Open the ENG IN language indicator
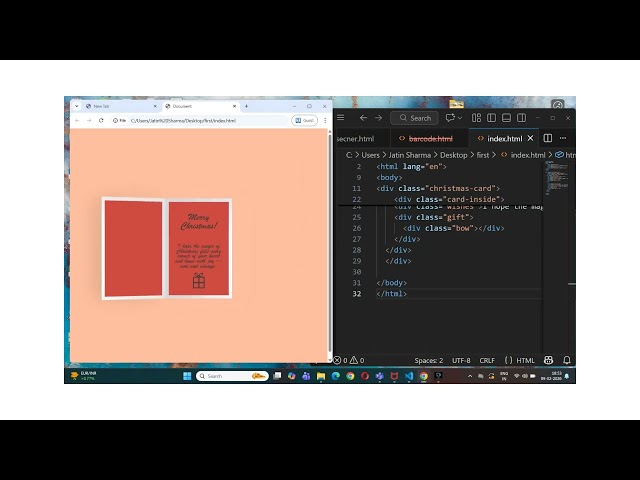The height and width of the screenshot is (480, 640). (x=504, y=376)
